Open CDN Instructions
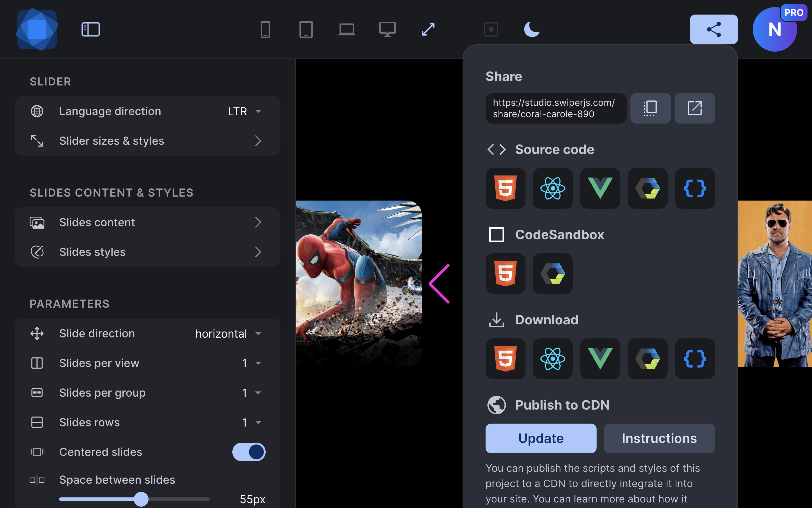The image size is (812, 508). coord(659,438)
